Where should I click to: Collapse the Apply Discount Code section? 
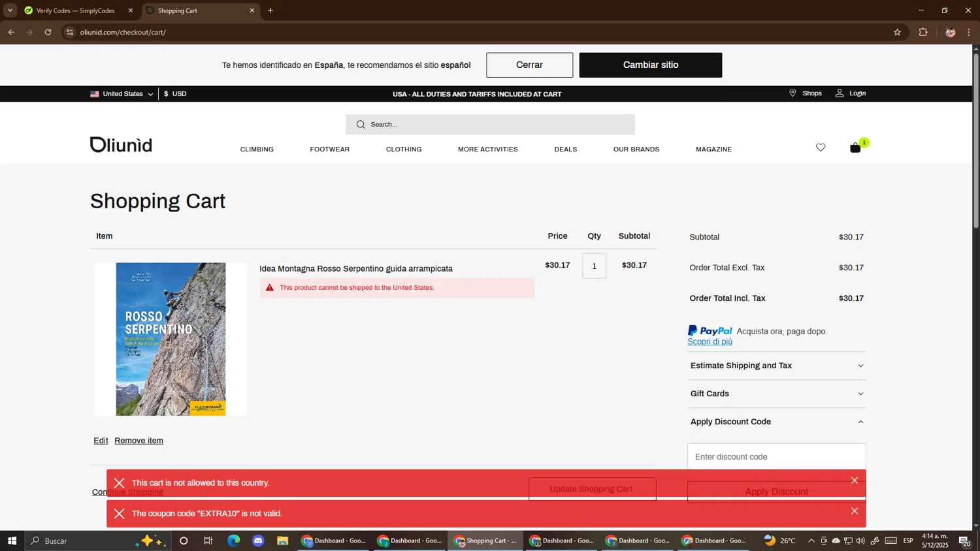776,422
